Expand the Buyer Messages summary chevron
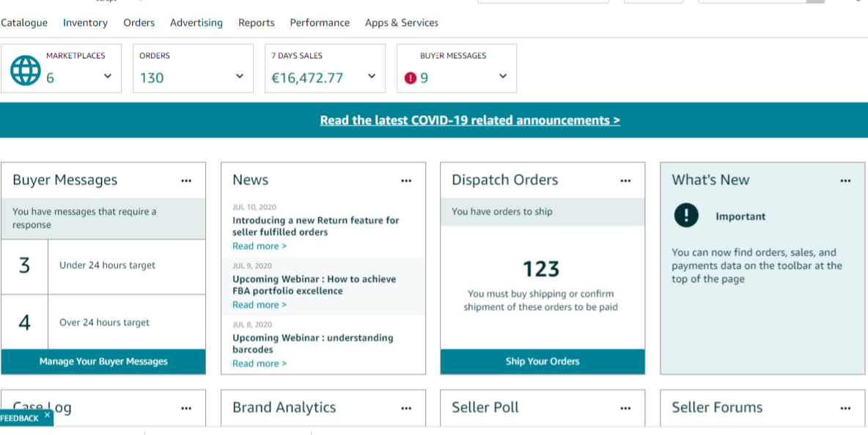868x435 pixels. coord(503,76)
